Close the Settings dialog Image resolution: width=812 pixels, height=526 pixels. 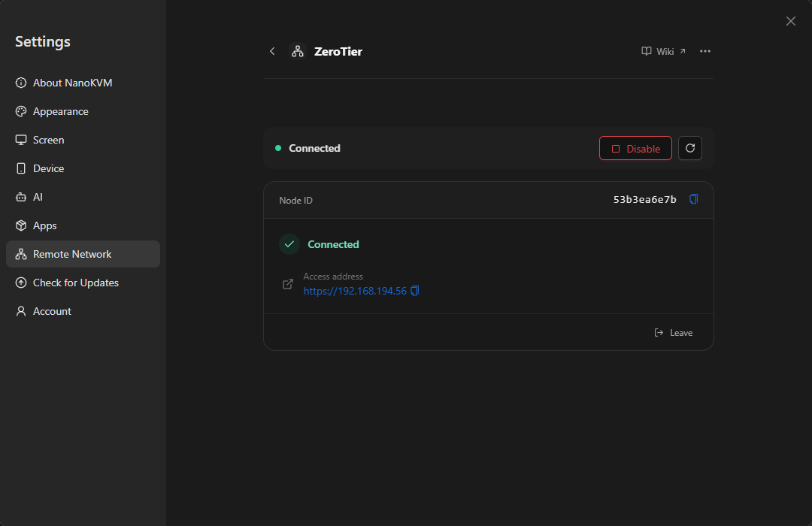click(x=791, y=21)
